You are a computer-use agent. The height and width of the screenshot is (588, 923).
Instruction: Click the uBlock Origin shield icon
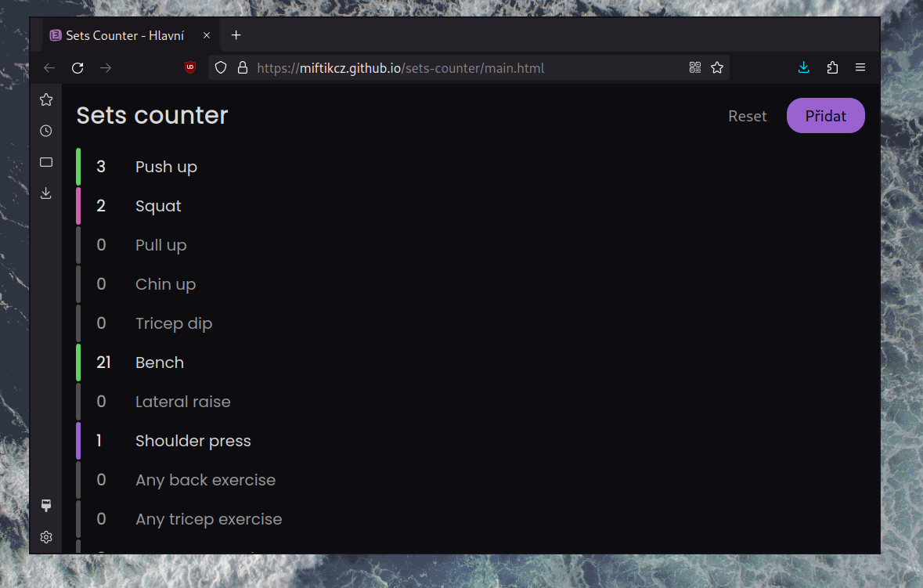coord(190,68)
